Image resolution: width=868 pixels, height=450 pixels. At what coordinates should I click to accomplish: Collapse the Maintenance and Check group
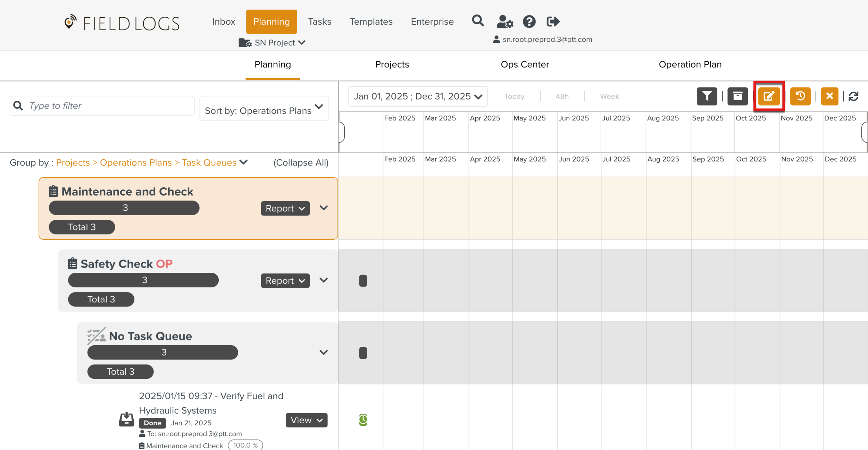324,208
